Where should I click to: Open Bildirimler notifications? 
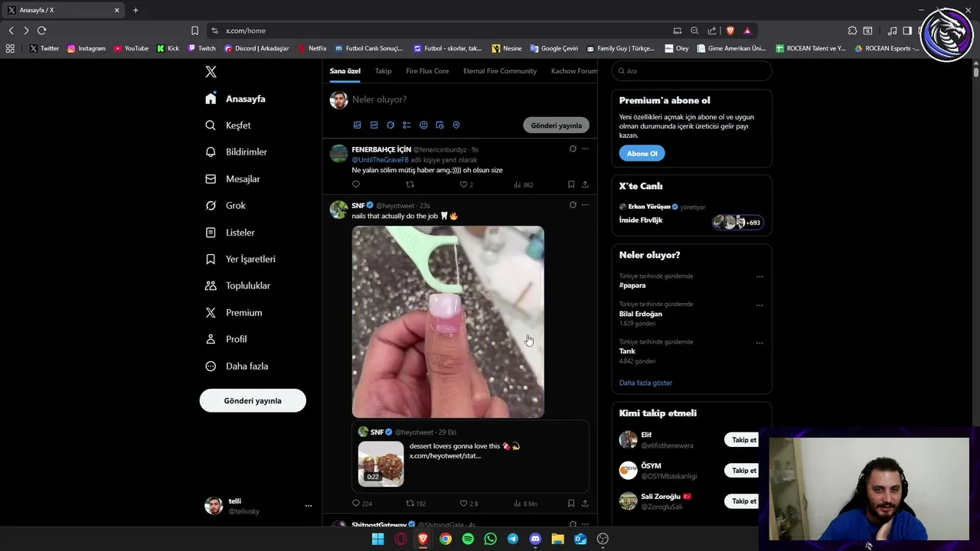point(237,152)
